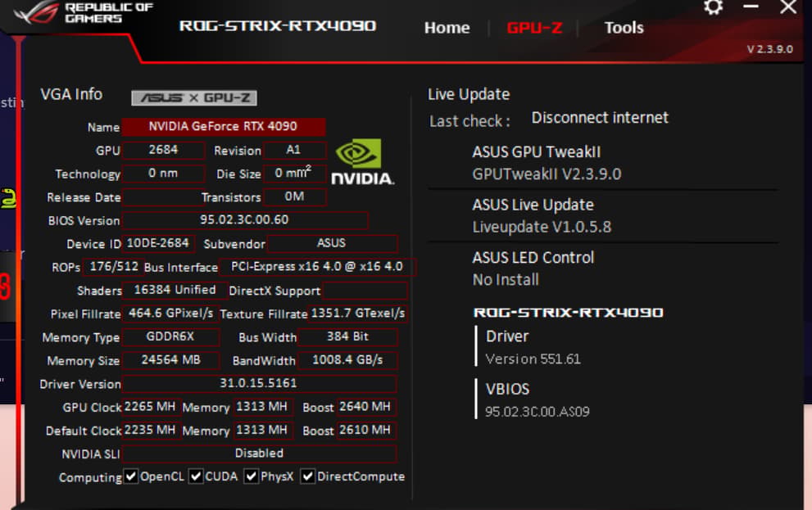Image resolution: width=812 pixels, height=510 pixels.
Task: Toggle the OpenCL checkbox
Action: (x=131, y=476)
